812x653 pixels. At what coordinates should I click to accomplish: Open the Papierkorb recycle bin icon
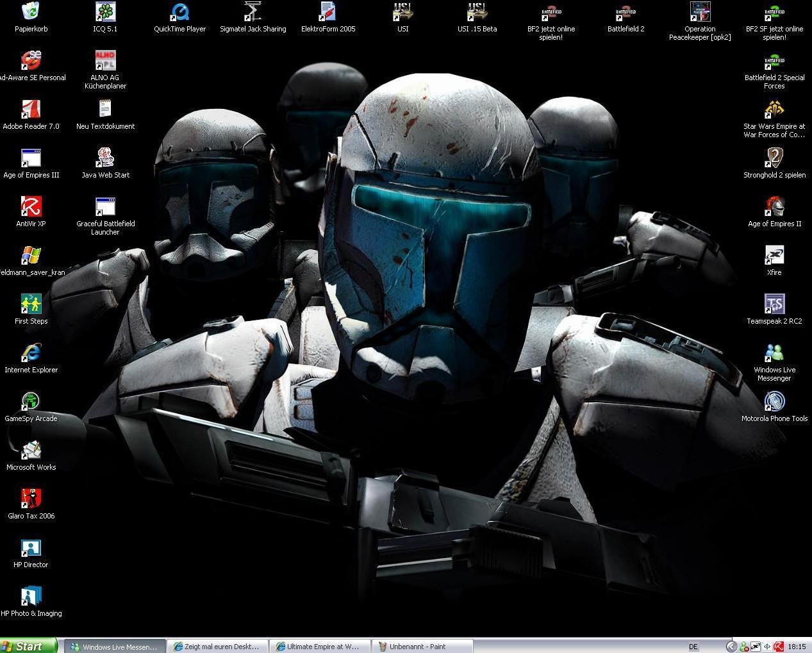pos(31,12)
